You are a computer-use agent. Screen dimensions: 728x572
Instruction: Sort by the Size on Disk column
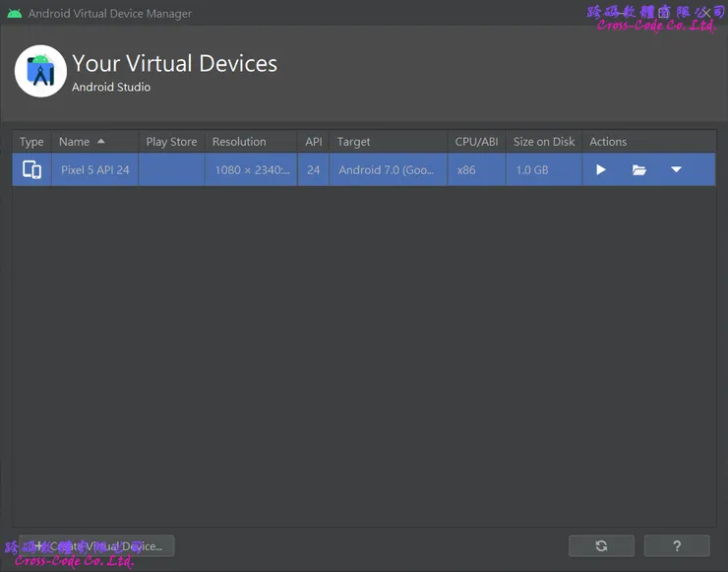coord(544,142)
